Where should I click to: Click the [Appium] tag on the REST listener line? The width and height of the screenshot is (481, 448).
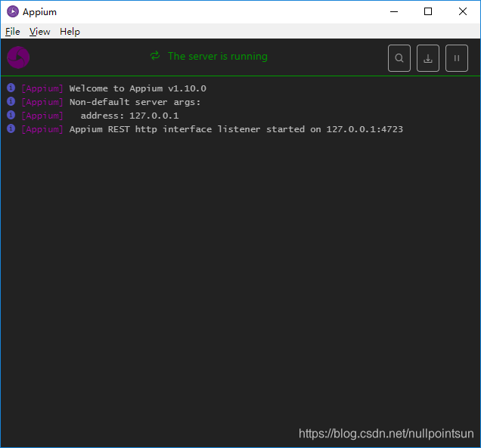click(42, 129)
